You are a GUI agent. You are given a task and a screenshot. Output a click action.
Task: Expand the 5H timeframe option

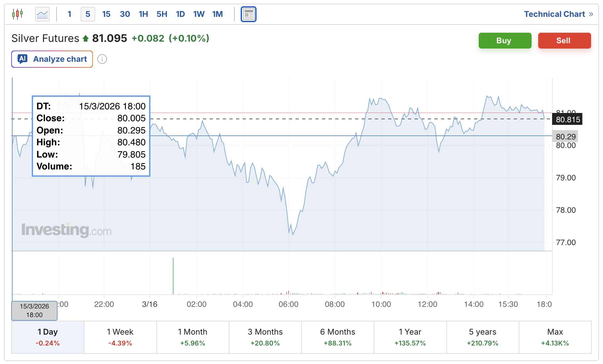pyautogui.click(x=162, y=14)
